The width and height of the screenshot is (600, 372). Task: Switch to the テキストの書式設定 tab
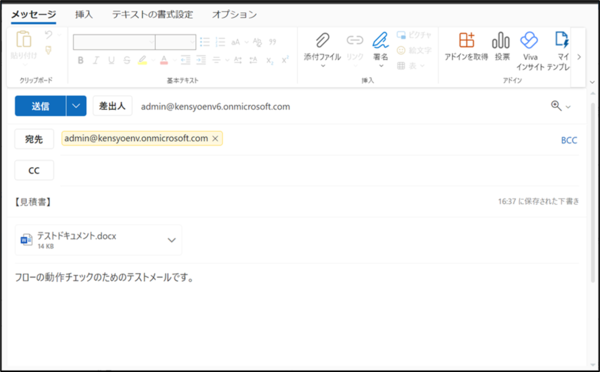coord(152,15)
